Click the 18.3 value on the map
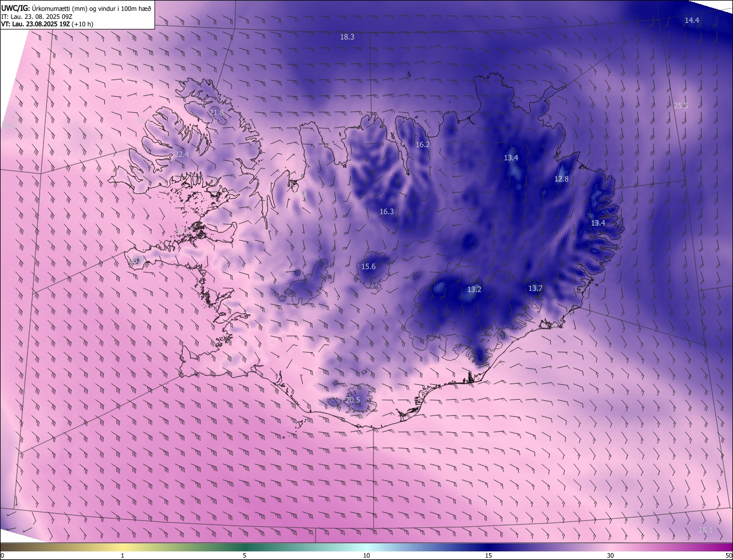 pyautogui.click(x=347, y=37)
